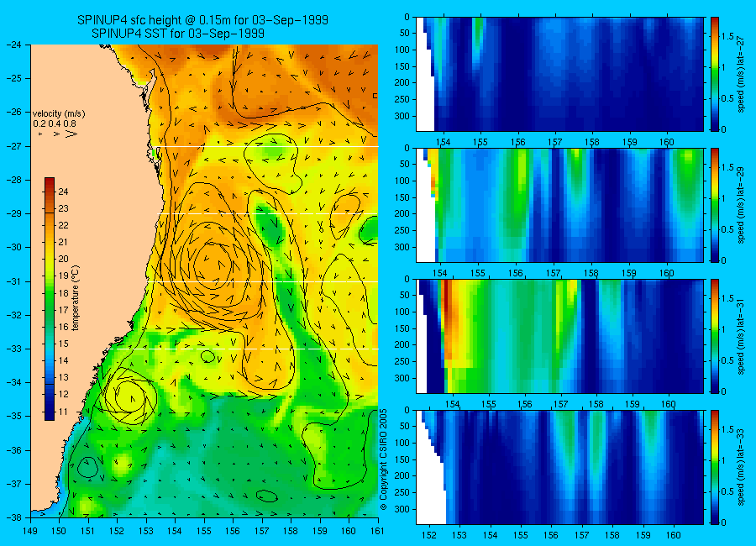Click the '18' value on the temperature scale
This screenshot has width=756, height=546.
tap(63, 293)
